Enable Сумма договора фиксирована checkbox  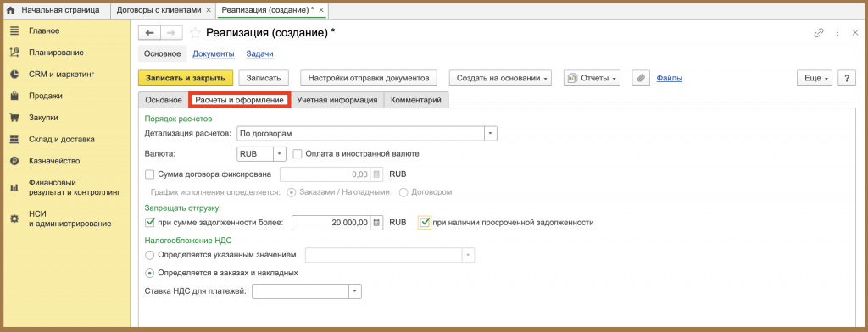pyautogui.click(x=149, y=174)
